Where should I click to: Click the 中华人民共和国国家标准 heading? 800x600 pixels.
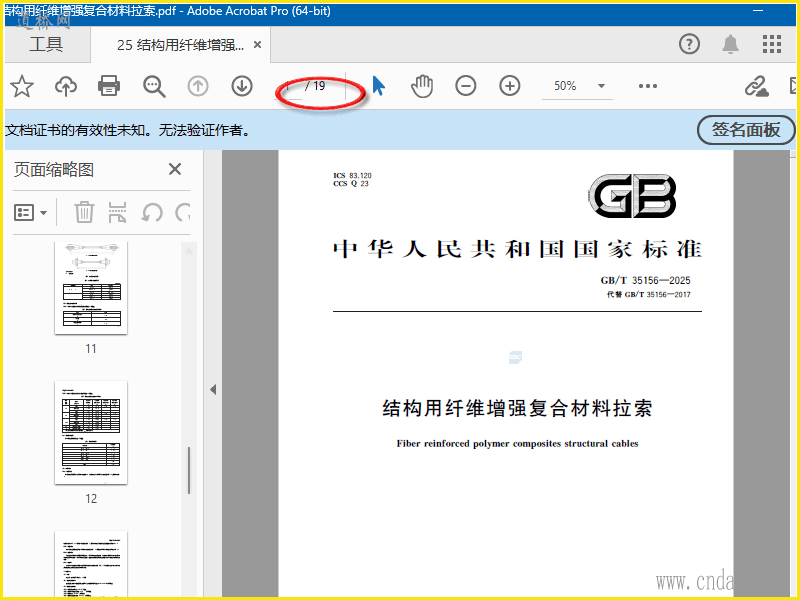point(517,249)
